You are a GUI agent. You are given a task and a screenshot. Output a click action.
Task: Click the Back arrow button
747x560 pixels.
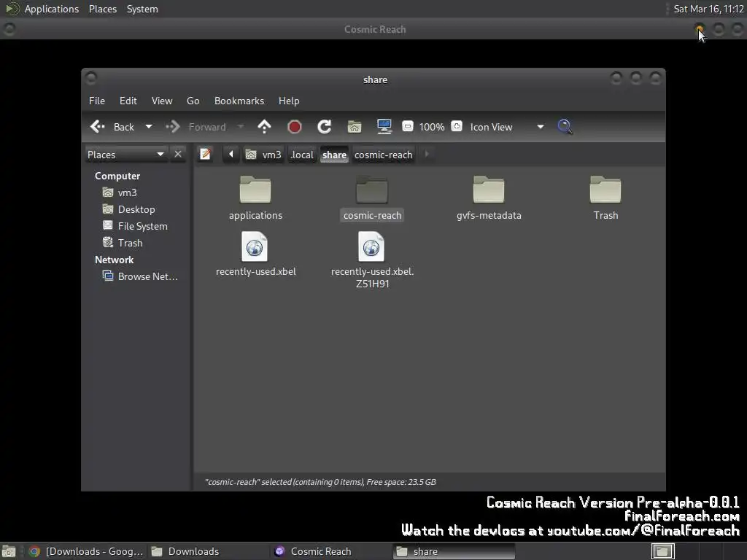point(112,127)
